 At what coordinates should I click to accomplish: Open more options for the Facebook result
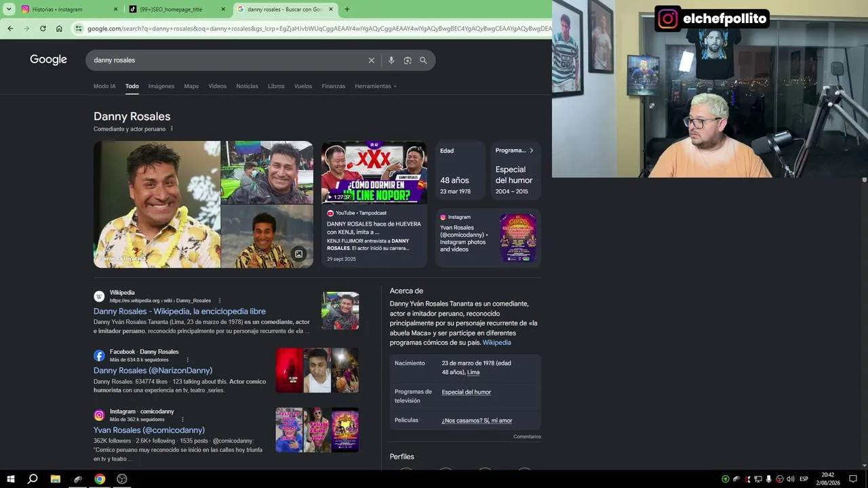point(188,360)
